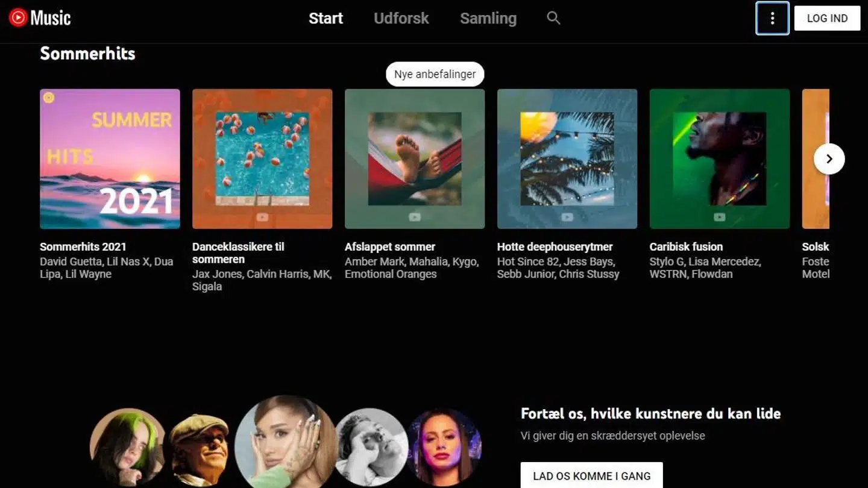Image resolution: width=868 pixels, height=488 pixels.
Task: Open the three-dot more options menu
Action: pos(772,18)
